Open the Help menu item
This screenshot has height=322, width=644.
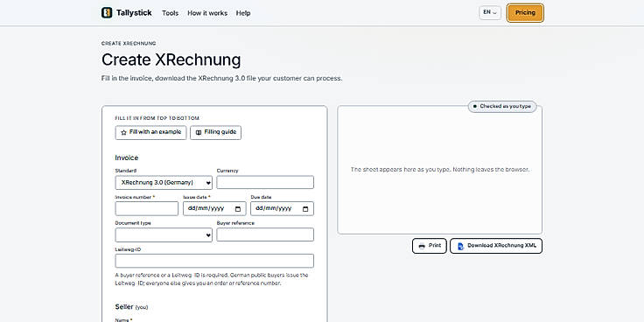point(243,13)
